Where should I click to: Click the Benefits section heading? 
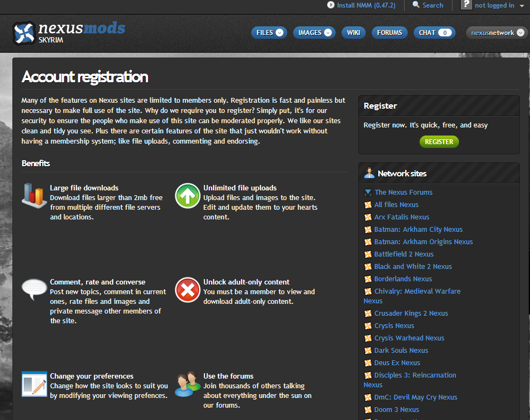[x=36, y=163]
